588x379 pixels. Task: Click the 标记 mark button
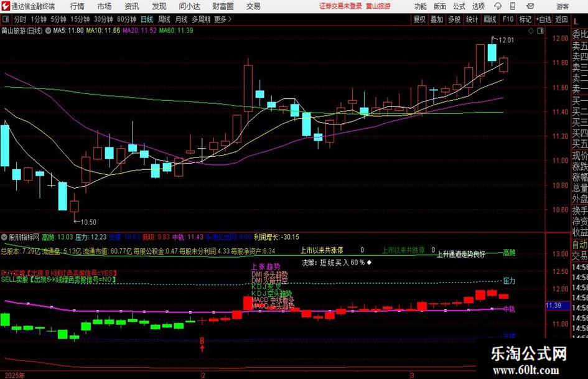coord(525,19)
